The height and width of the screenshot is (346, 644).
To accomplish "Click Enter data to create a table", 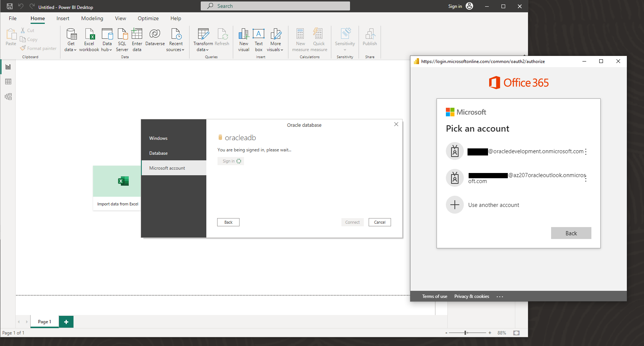I will 137,39.
